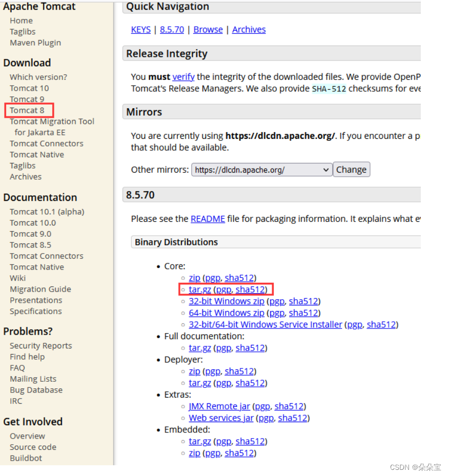
Task: Open the KEYS link
Action: 140,29
